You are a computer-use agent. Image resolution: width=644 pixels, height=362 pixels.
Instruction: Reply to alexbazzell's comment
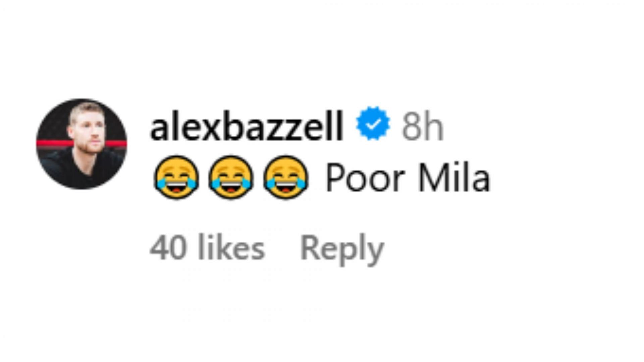click(342, 250)
